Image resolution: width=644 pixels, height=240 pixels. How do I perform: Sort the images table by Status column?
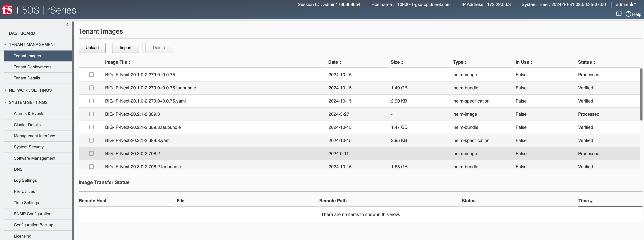coord(586,62)
